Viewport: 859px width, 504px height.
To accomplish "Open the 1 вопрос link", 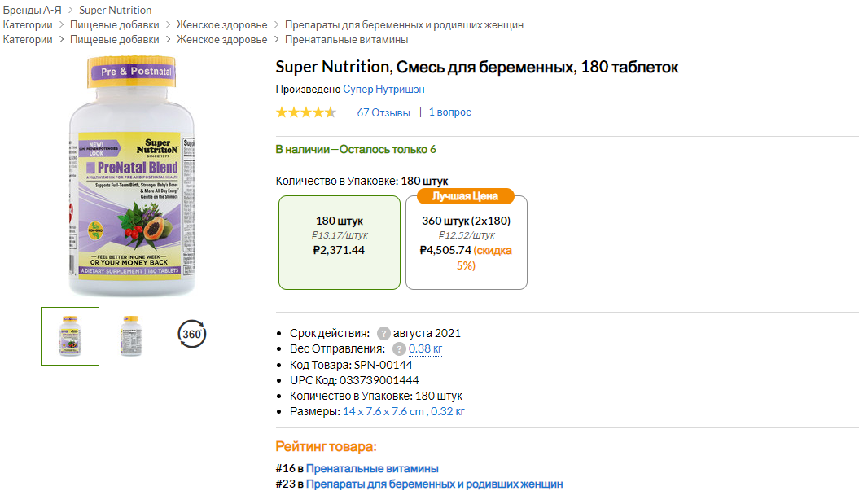I will point(450,112).
